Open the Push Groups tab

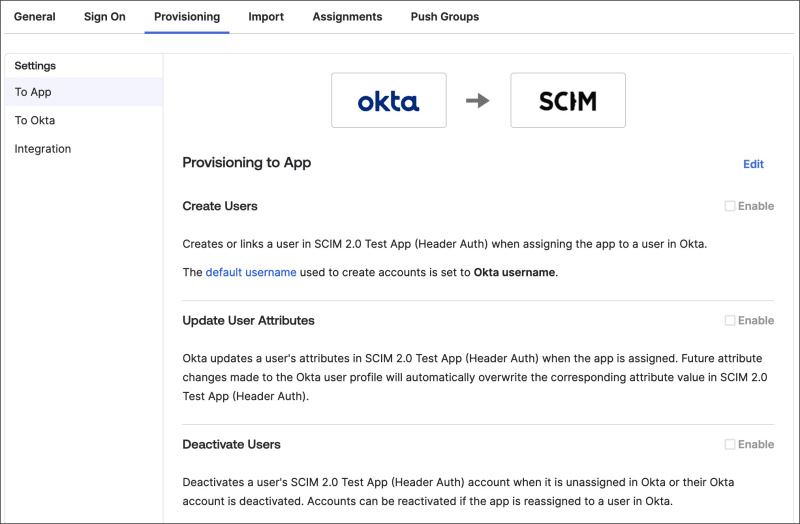(x=444, y=17)
